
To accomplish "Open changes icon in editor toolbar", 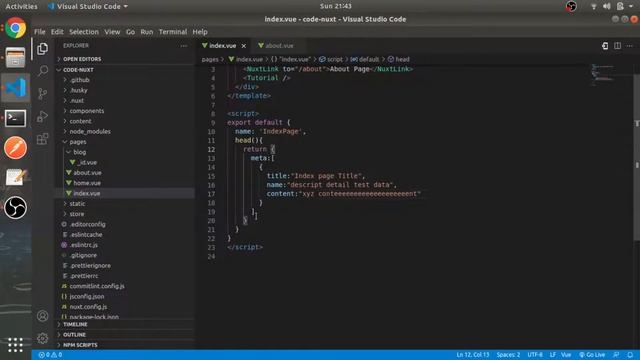I will pyautogui.click(x=605, y=46).
